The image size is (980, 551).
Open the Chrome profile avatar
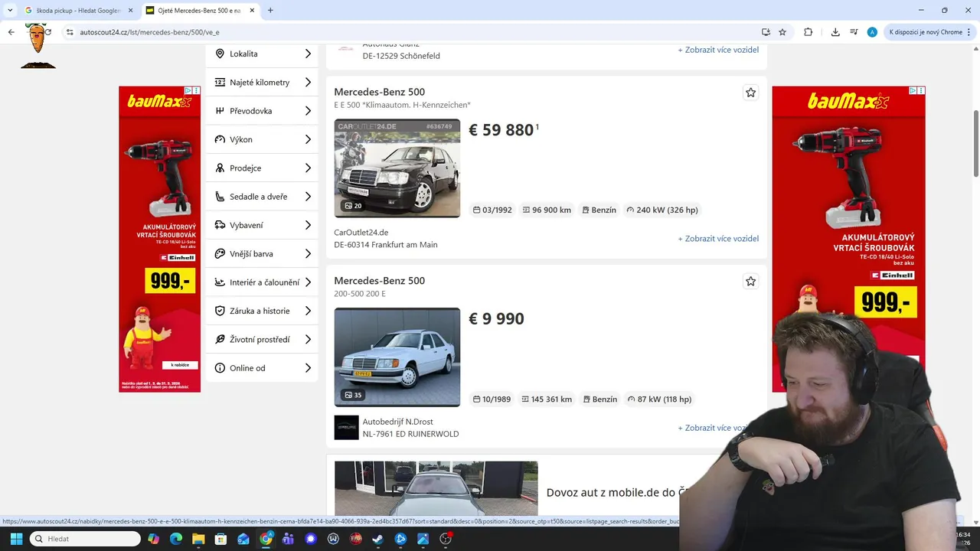872,32
